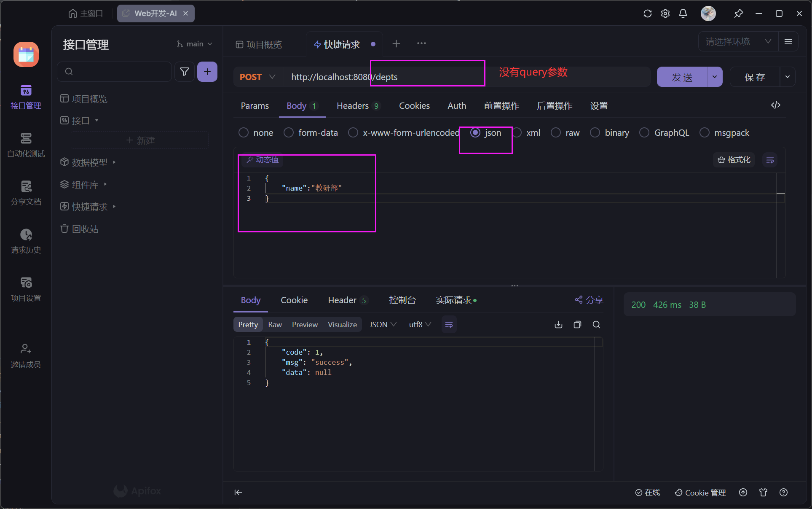Viewport: 812px width, 509px height.
Task: Search within the response body
Action: point(596,324)
